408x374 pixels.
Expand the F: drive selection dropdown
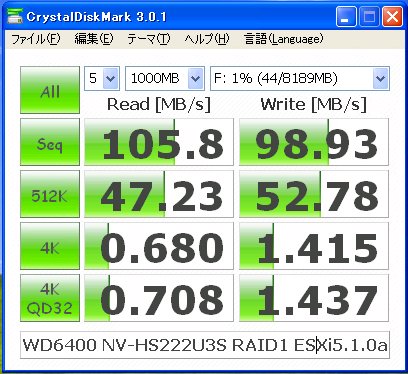pyautogui.click(x=380, y=78)
